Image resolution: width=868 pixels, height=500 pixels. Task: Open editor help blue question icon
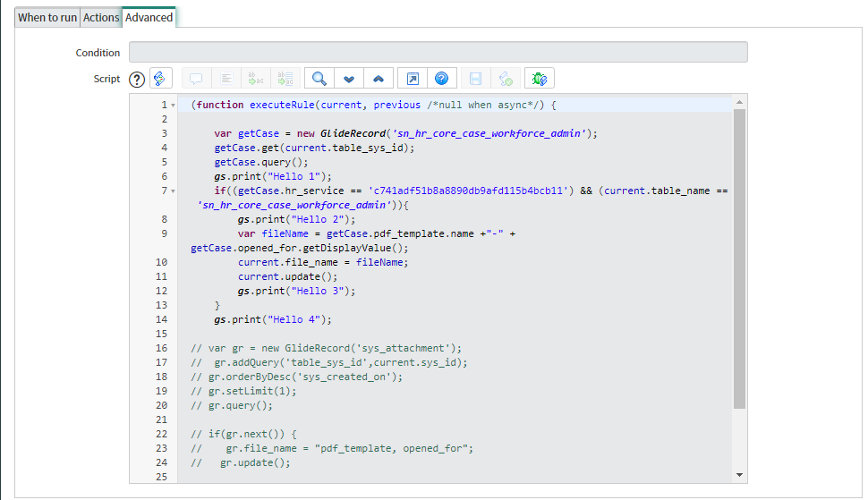click(442, 79)
